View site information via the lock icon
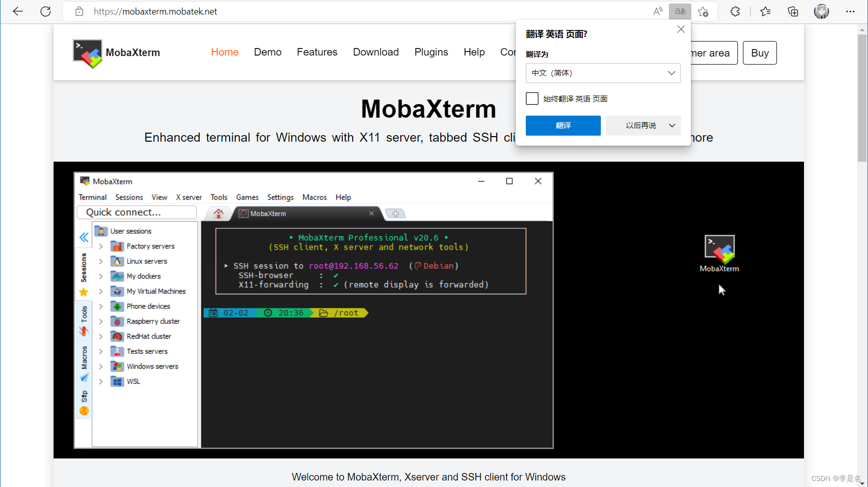This screenshot has width=868, height=487. tap(79, 12)
